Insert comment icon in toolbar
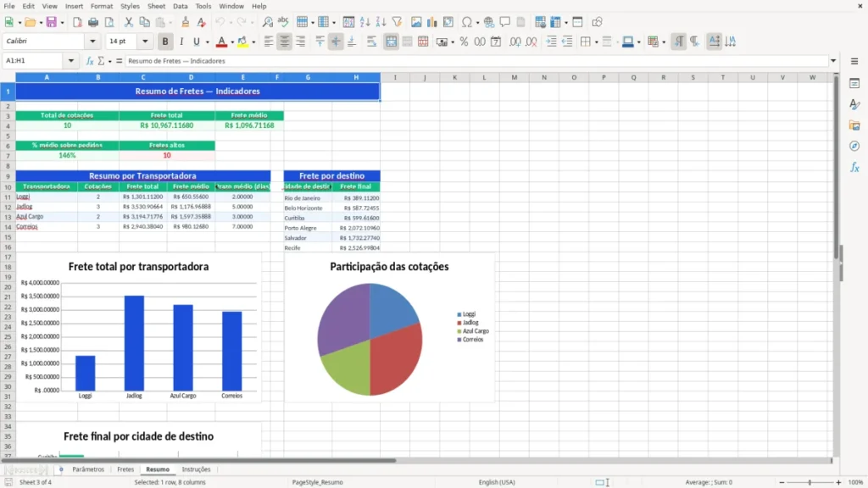Image resolution: width=868 pixels, height=488 pixels. (505, 22)
